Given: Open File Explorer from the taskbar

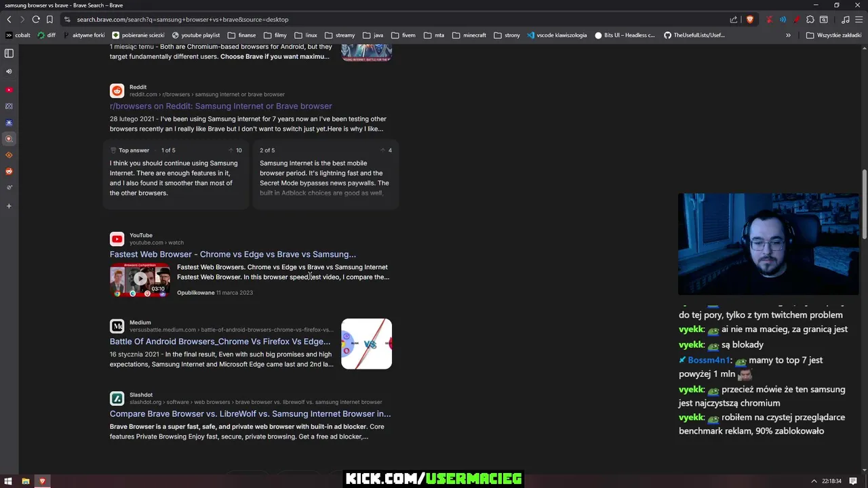Looking at the screenshot, I should tap(26, 481).
